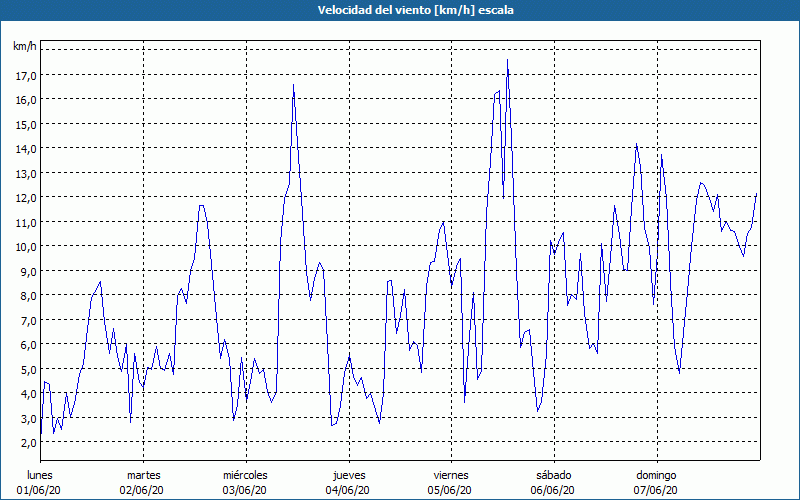Click the 9,0 axis value

pos(28,271)
